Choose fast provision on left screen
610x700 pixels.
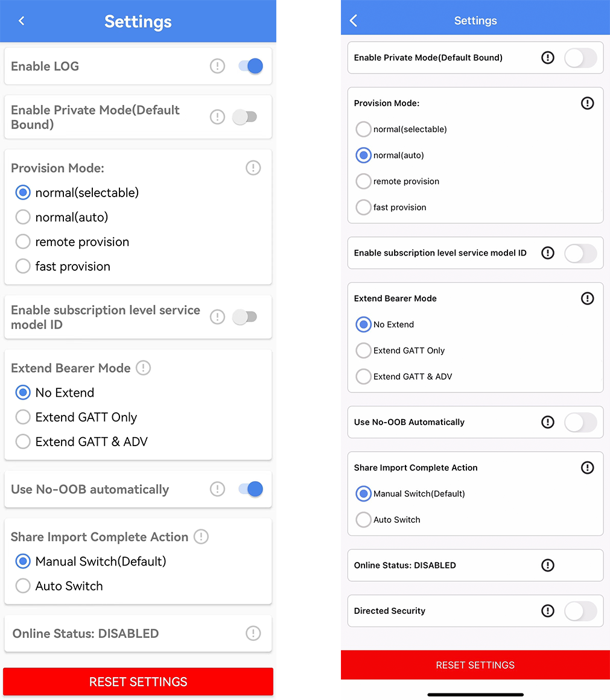point(23,266)
